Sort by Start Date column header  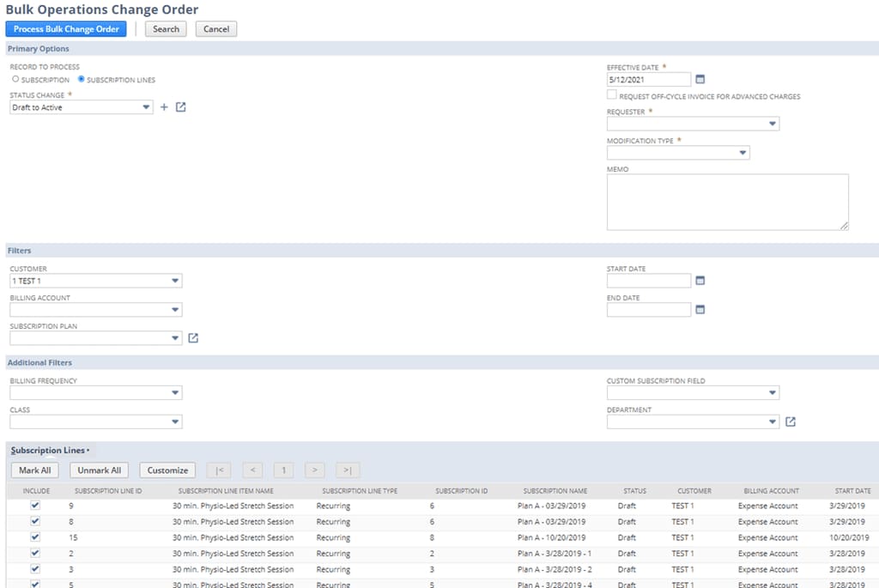[x=852, y=491]
